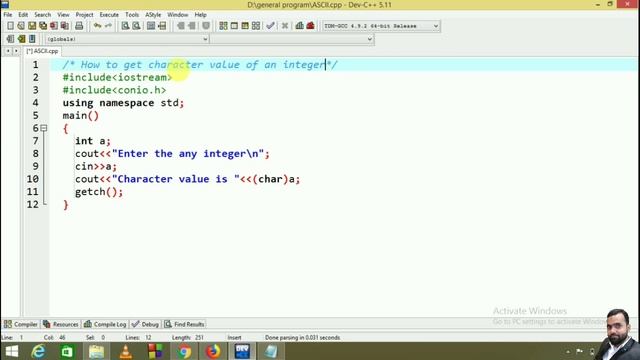Click the right tab scroll arrow
This screenshot has height=360, width=640.
(x=16, y=51)
